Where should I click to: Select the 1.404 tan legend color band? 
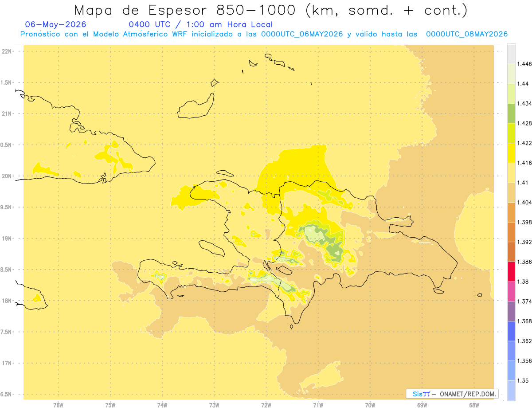coord(511,192)
